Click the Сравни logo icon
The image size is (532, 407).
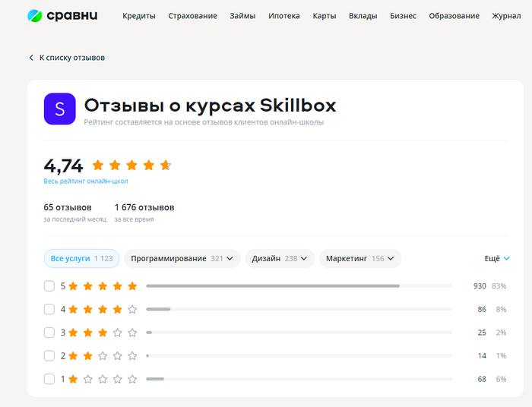click(x=35, y=16)
